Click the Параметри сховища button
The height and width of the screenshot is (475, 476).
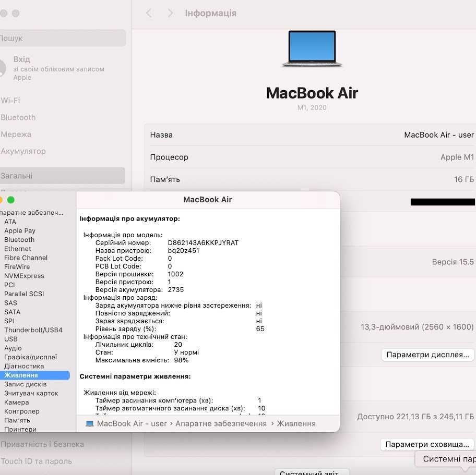click(427, 444)
